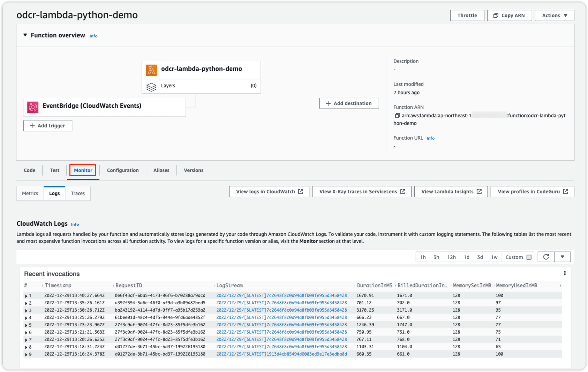Open log stream link for row 5
This screenshot has height=372, width=588.
coord(281,325)
